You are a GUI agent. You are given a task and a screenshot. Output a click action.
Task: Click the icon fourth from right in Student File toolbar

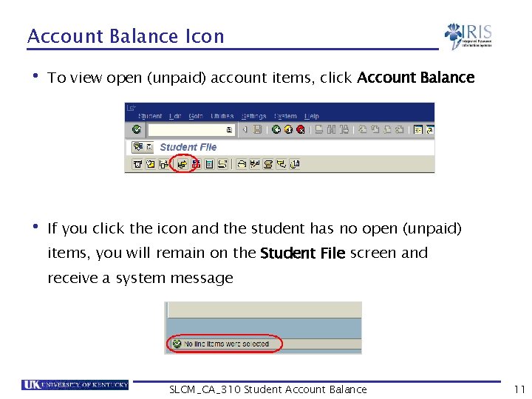click(255, 164)
